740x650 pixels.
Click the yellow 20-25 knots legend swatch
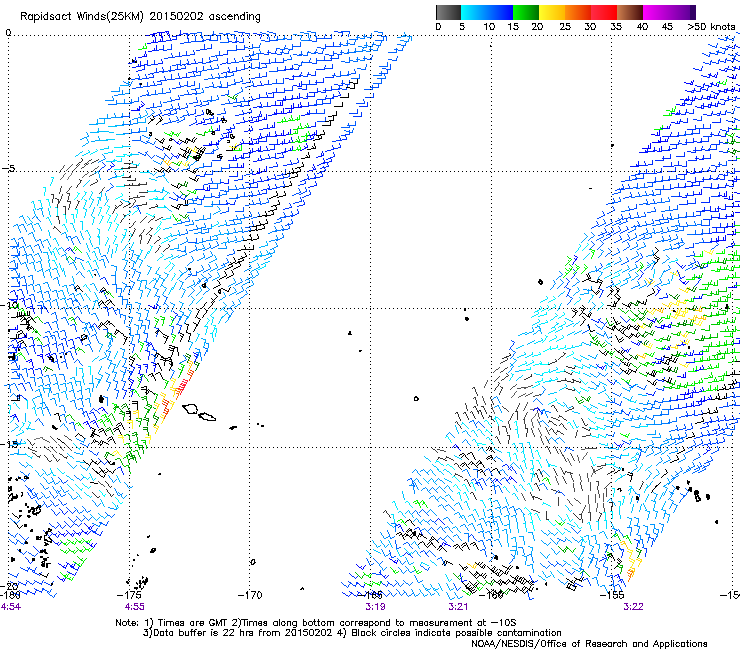552,12
